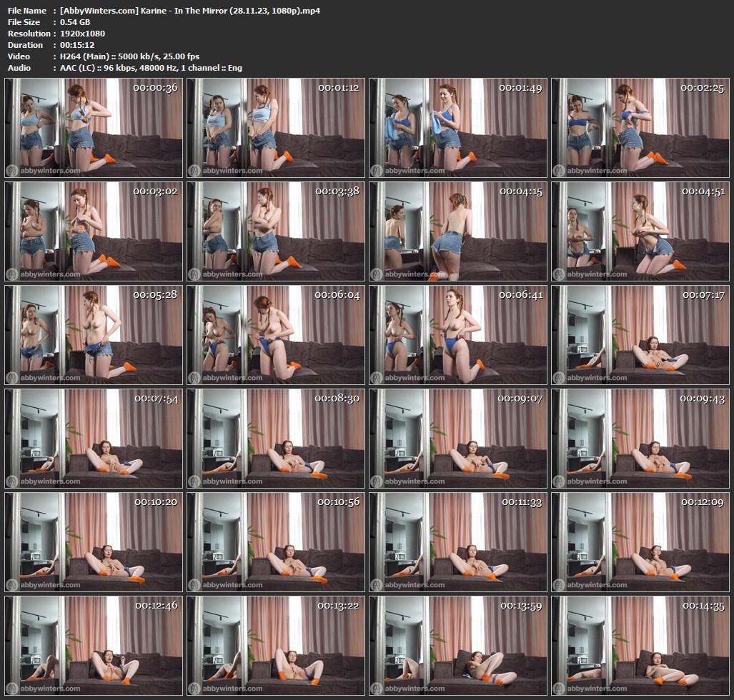Click the final frame at 00:14:35
734x700 pixels.
[x=640, y=646]
